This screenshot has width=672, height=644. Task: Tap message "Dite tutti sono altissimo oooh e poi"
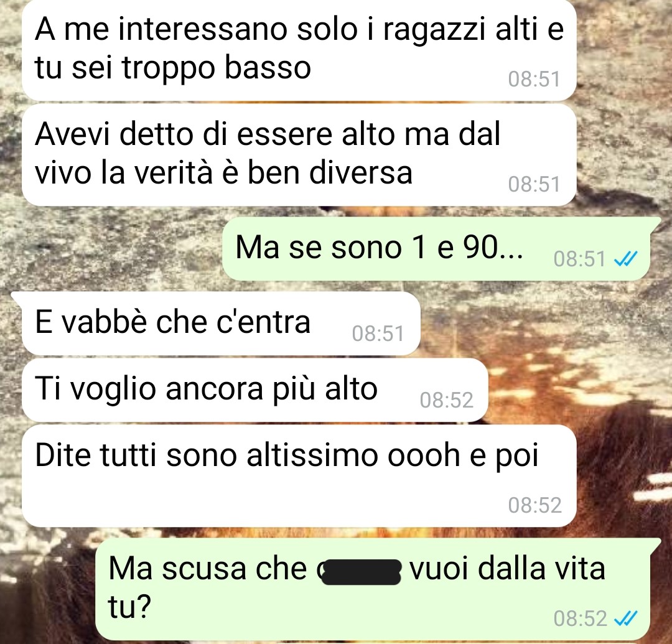click(299, 475)
